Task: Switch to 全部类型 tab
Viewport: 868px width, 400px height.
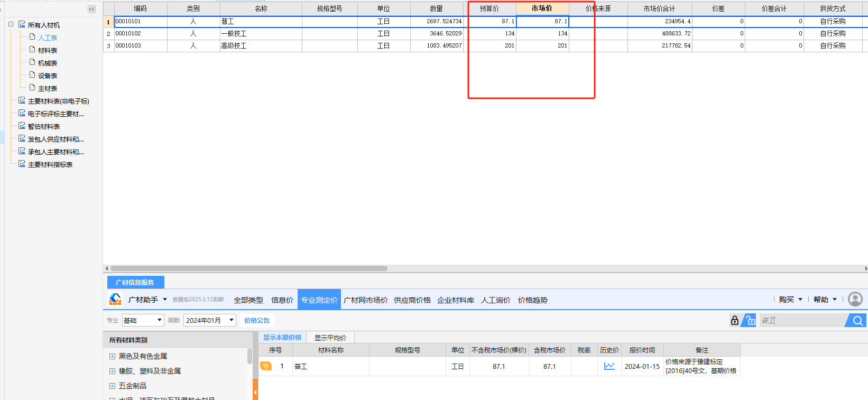Action: (248, 300)
